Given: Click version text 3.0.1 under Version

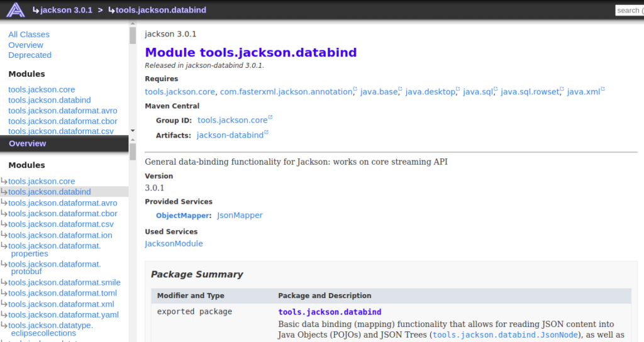Looking at the screenshot, I should (x=155, y=188).
